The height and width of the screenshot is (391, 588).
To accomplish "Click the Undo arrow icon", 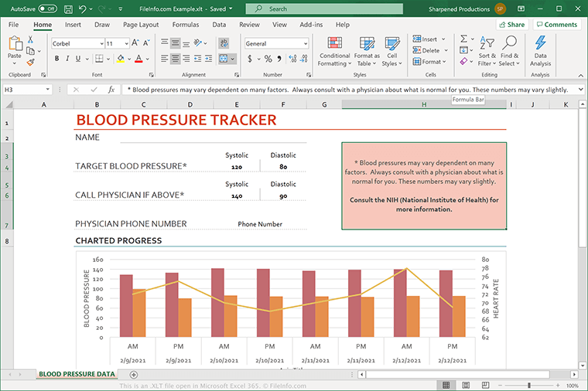I will 82,9.
